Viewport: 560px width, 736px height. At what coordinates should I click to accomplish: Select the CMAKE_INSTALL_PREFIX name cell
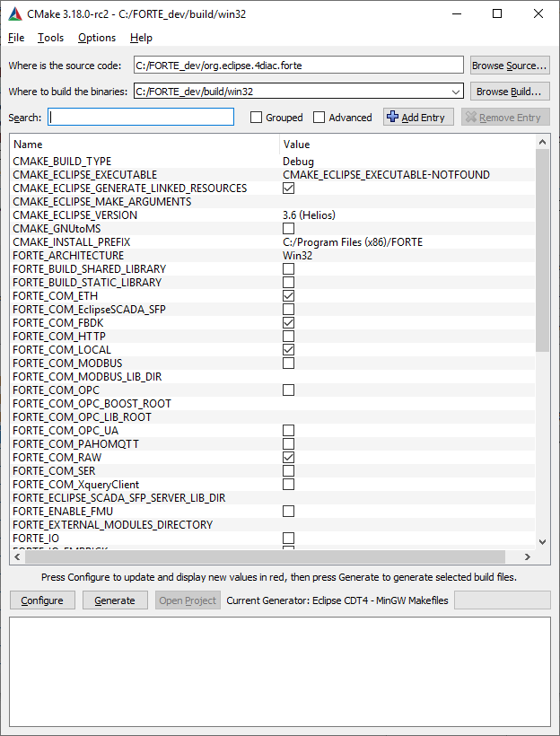click(72, 242)
